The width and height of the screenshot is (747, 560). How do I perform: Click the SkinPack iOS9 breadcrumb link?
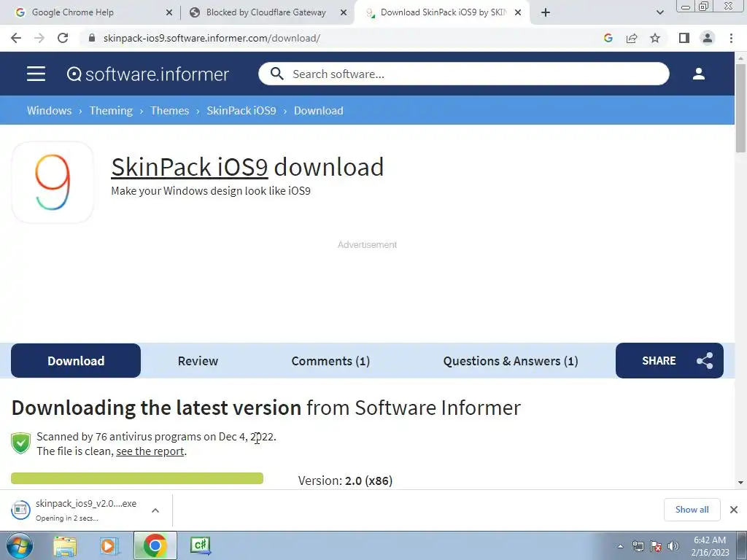coord(241,111)
